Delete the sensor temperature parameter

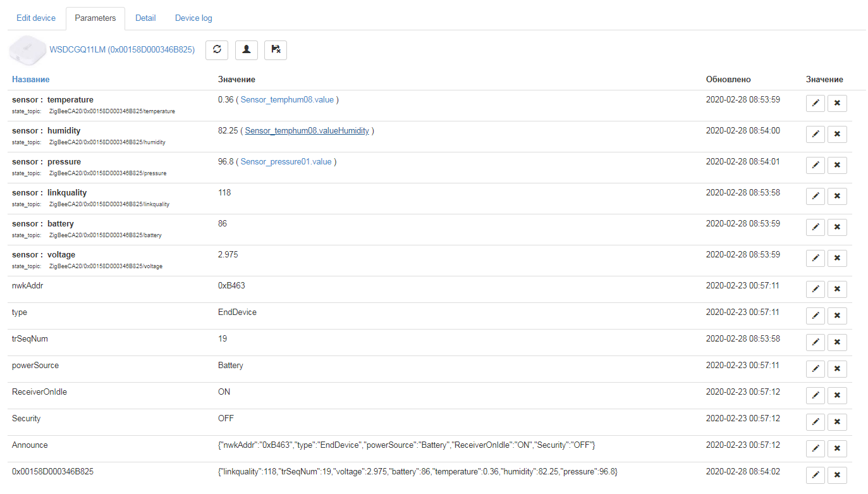pos(837,103)
